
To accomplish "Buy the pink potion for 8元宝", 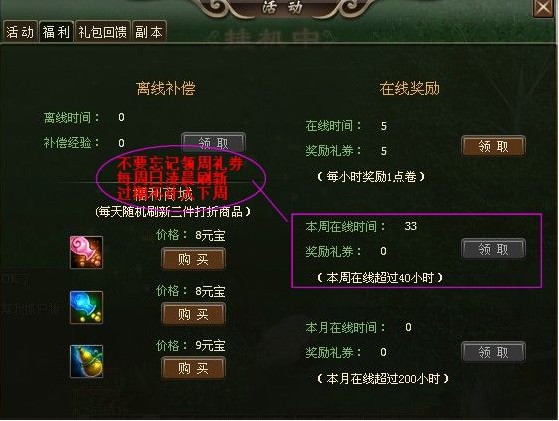I will (193, 259).
